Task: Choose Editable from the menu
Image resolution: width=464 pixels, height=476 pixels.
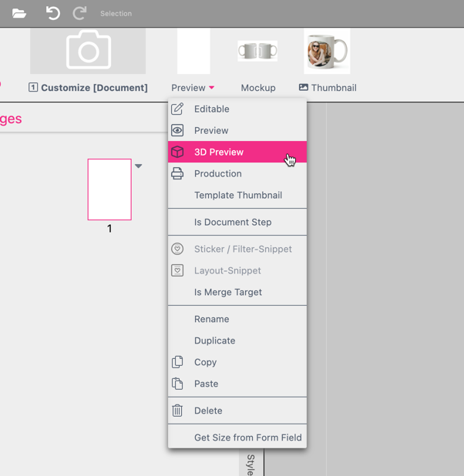Action: [x=237, y=109]
